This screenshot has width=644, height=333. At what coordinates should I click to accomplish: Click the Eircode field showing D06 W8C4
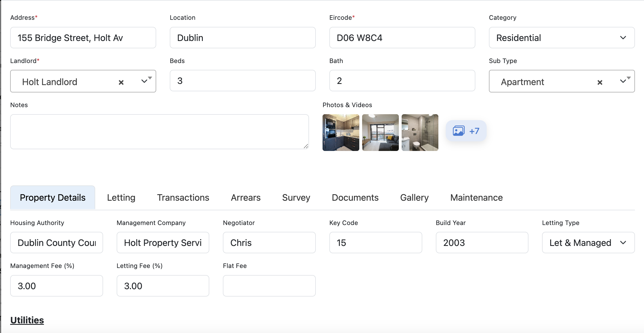click(x=402, y=38)
